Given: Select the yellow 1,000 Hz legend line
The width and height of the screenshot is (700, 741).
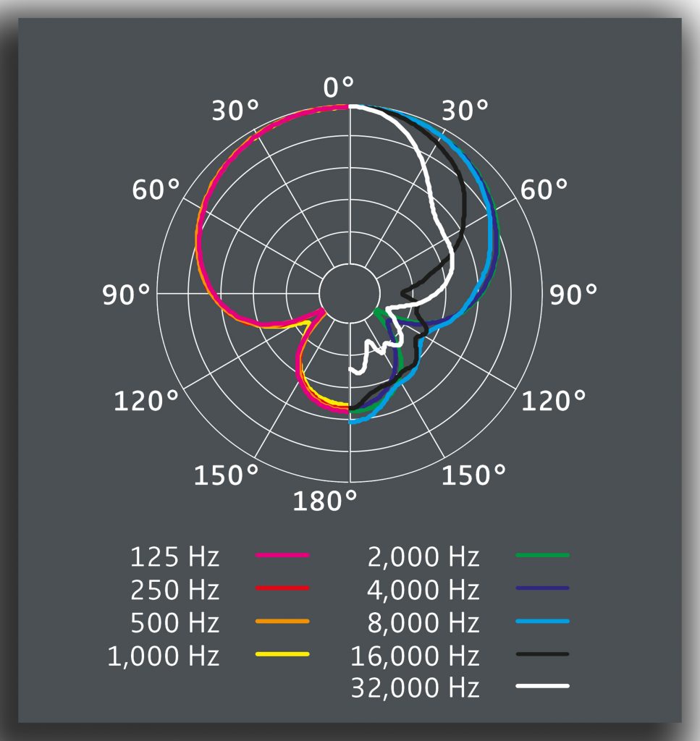Looking at the screenshot, I should pos(282,654).
